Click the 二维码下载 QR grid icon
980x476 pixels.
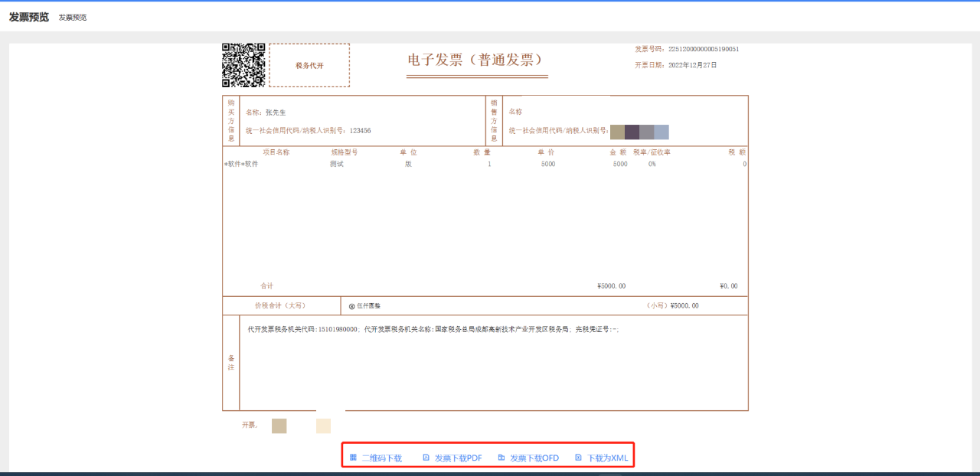(x=353, y=458)
